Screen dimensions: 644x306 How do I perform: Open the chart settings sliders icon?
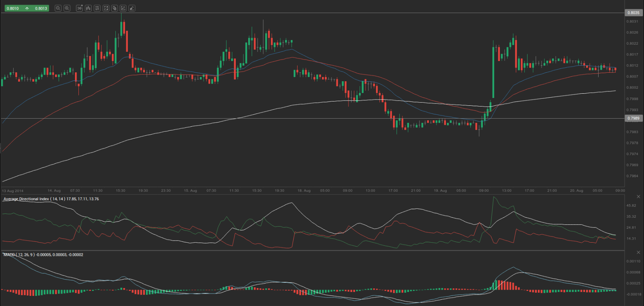click(97, 8)
